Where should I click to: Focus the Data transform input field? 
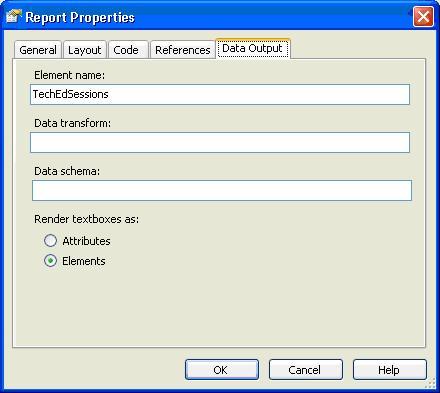[220, 143]
